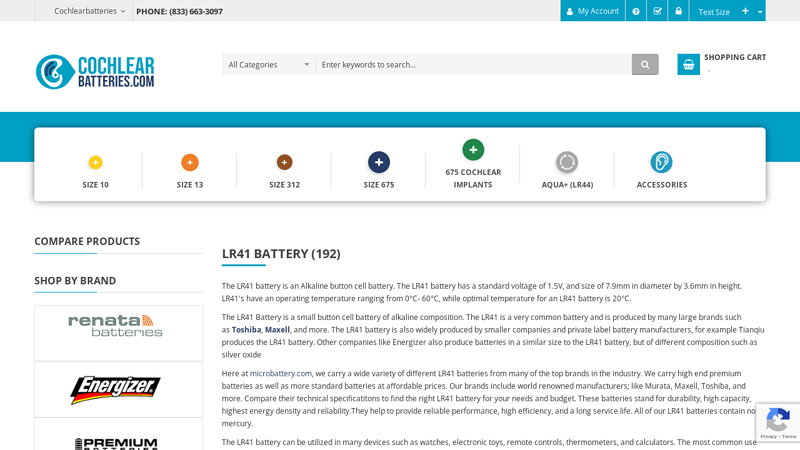This screenshot has width=800, height=450.
Task: Click the padlock login icon
Action: pyautogui.click(x=678, y=11)
